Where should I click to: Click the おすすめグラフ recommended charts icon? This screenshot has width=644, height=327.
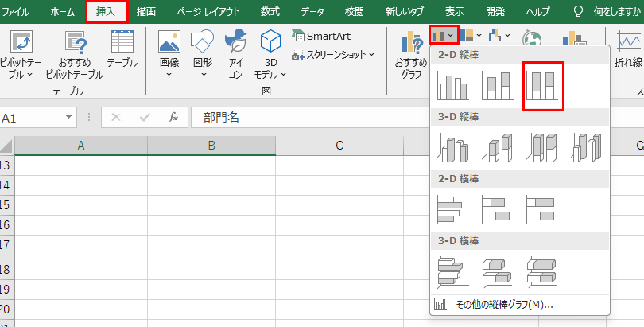coord(411,56)
